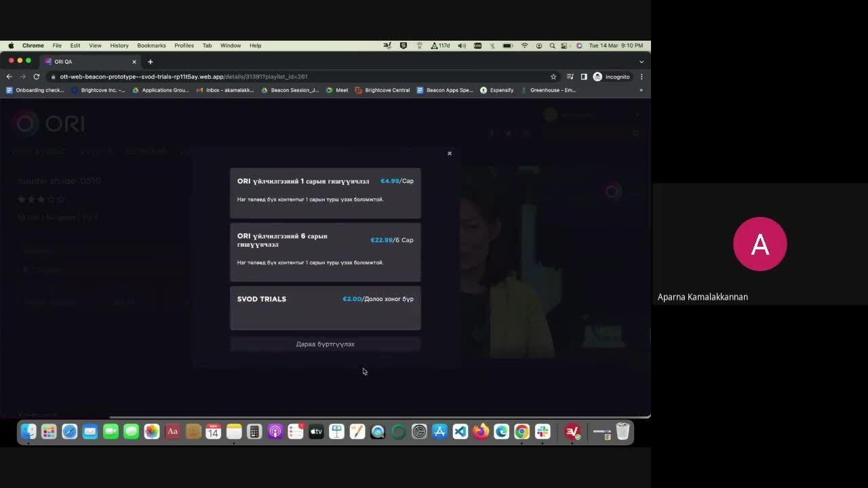
Task: Show hidden bookmarks with the overflow chevron
Action: [641, 90]
